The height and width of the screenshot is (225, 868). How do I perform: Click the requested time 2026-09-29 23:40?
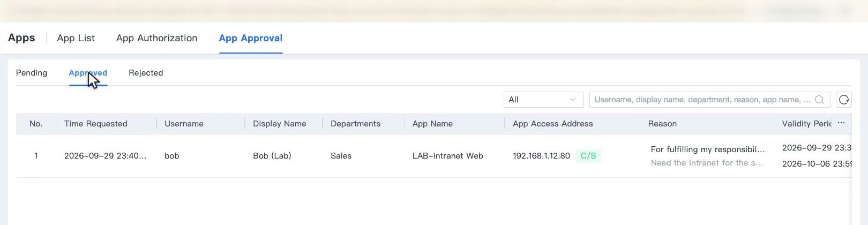pyautogui.click(x=105, y=156)
